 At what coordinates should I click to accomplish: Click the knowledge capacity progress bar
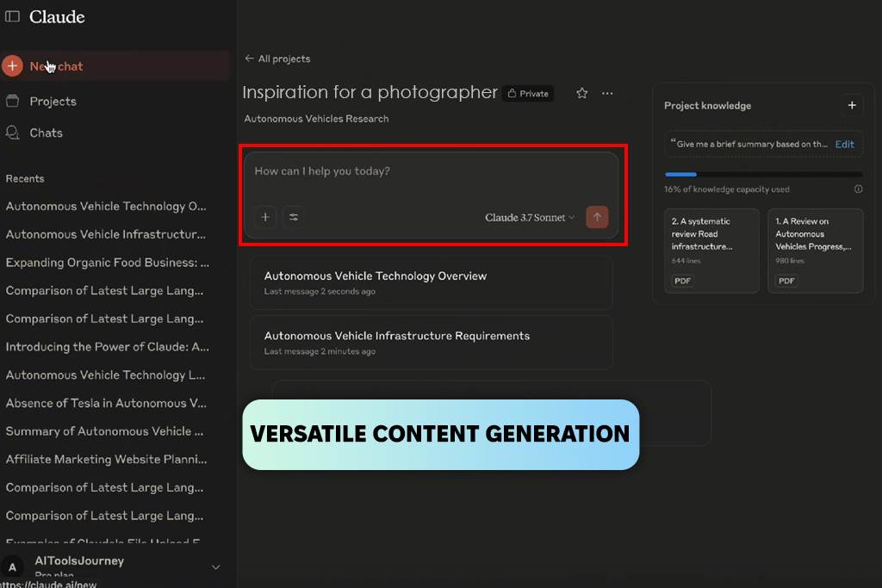click(763, 175)
